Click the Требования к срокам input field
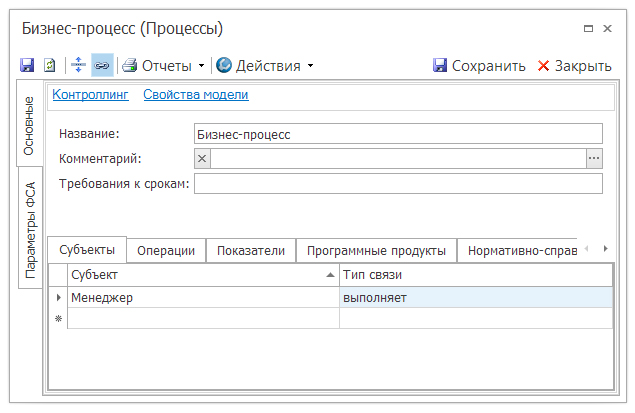This screenshot has width=635, height=413. (x=398, y=183)
